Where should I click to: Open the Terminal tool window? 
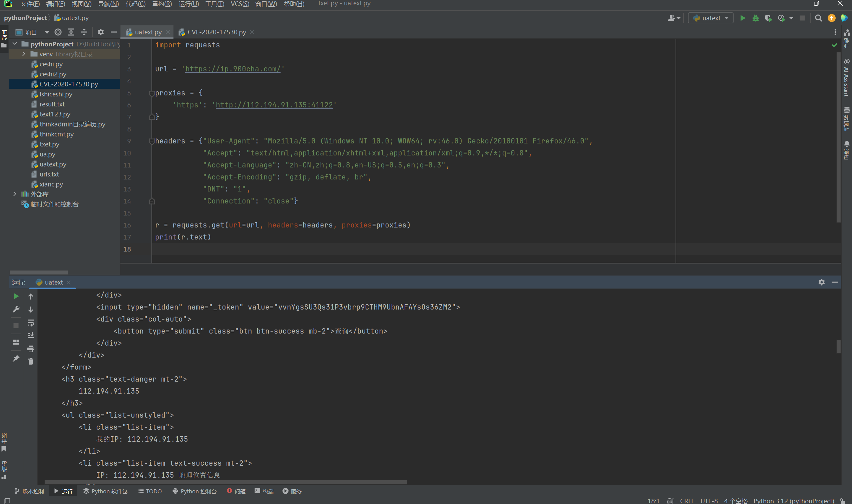point(264,491)
